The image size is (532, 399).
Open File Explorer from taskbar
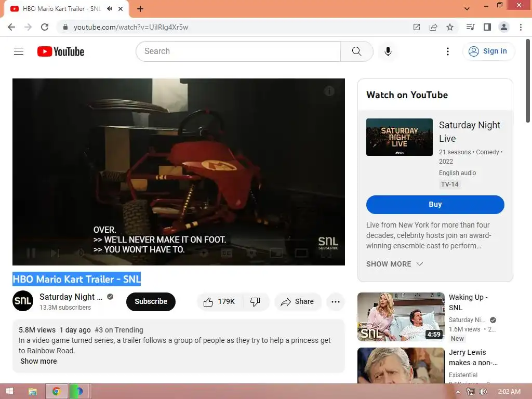[x=33, y=391]
